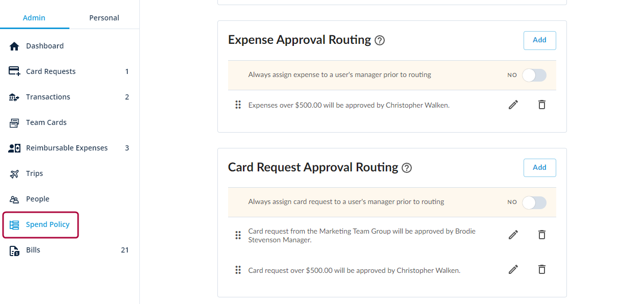Select the Trips airplane icon
Viewport: 644px width, 304px height.
pos(14,173)
